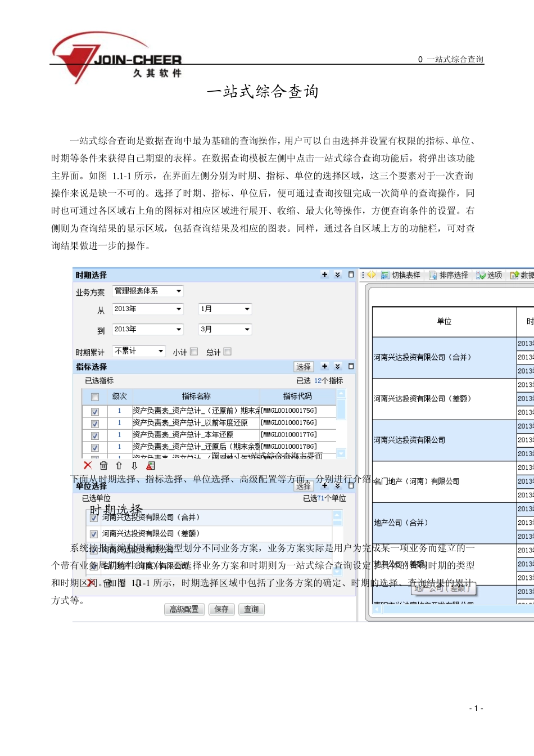
Task: Toggle the select-all checkbox in indicator table header
Action: (x=95, y=397)
